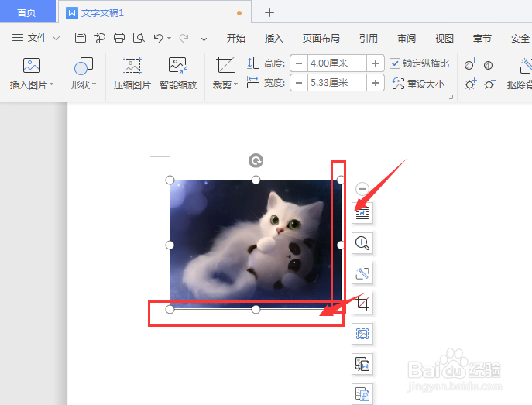Open the 引用 ribbon tab
This screenshot has height=405, width=532.
[x=369, y=38]
